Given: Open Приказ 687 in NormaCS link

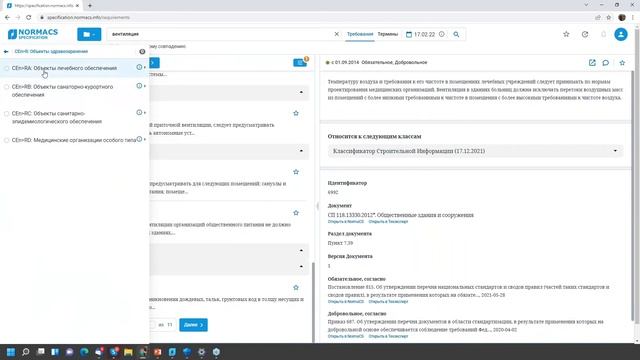Looking at the screenshot, I should tap(346, 336).
